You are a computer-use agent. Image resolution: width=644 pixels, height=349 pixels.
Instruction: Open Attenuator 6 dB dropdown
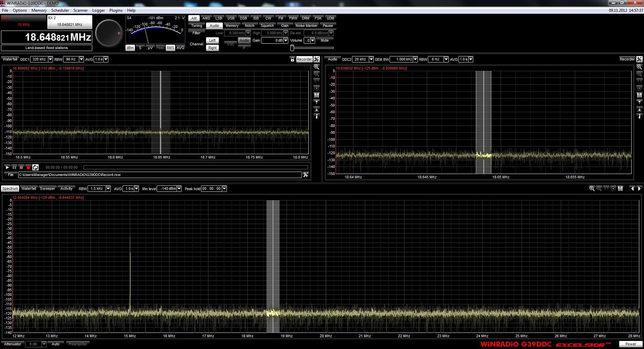click(44, 344)
